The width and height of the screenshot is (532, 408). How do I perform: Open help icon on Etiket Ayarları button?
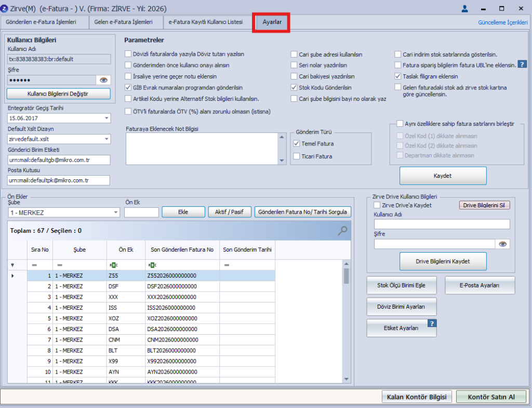(x=432, y=323)
